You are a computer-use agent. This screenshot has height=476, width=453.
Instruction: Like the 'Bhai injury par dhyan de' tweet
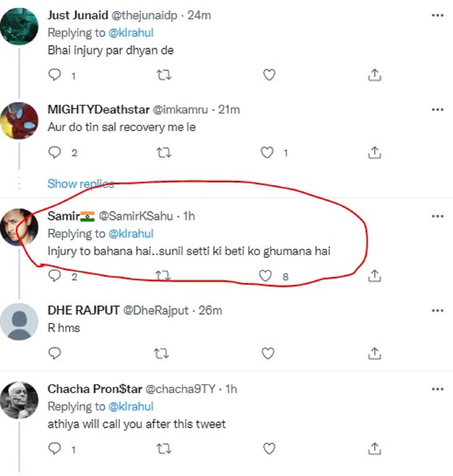(x=268, y=75)
